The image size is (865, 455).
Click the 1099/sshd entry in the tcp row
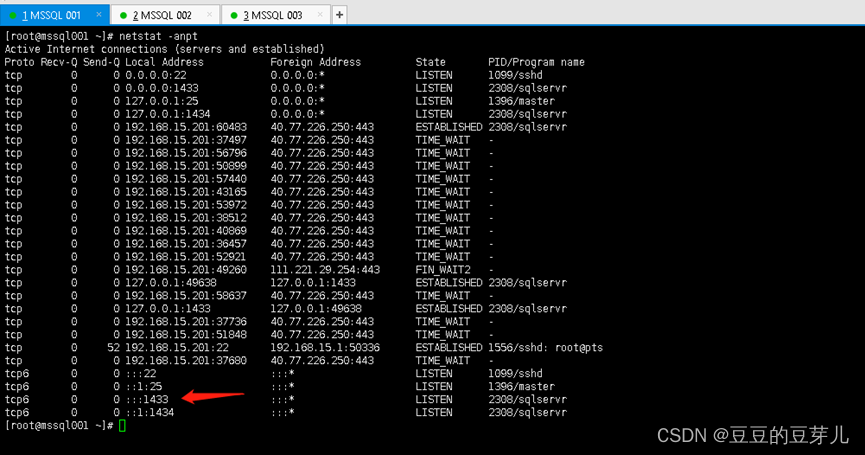(515, 75)
